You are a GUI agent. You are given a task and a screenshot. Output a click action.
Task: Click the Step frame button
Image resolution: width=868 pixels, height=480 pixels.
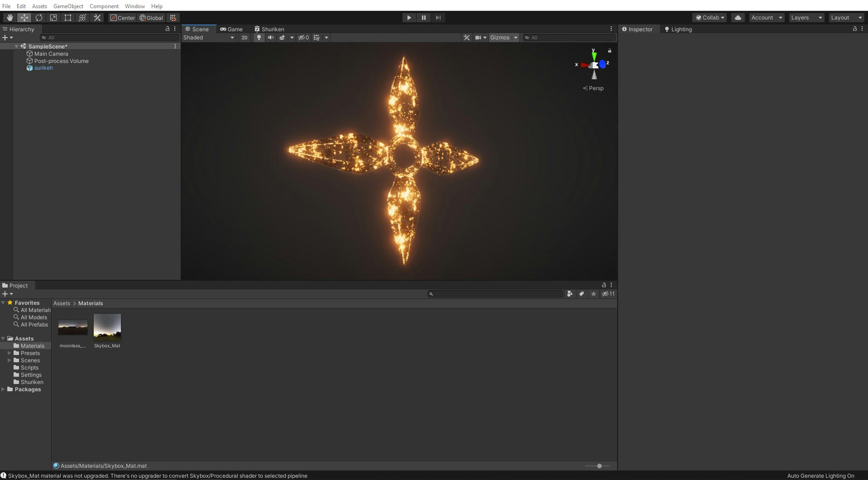438,18
